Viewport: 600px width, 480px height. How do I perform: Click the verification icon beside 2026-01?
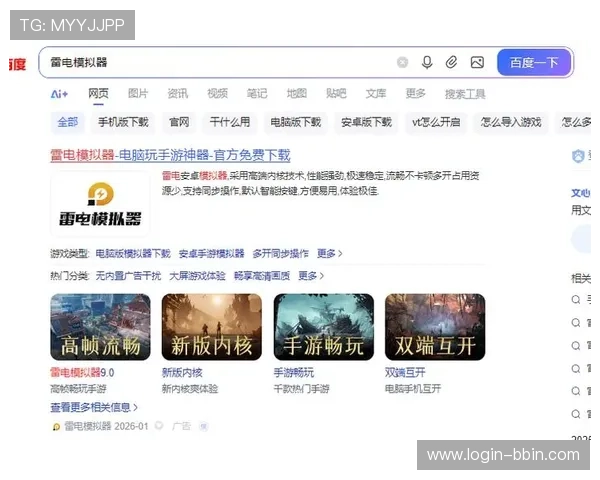tap(159, 426)
